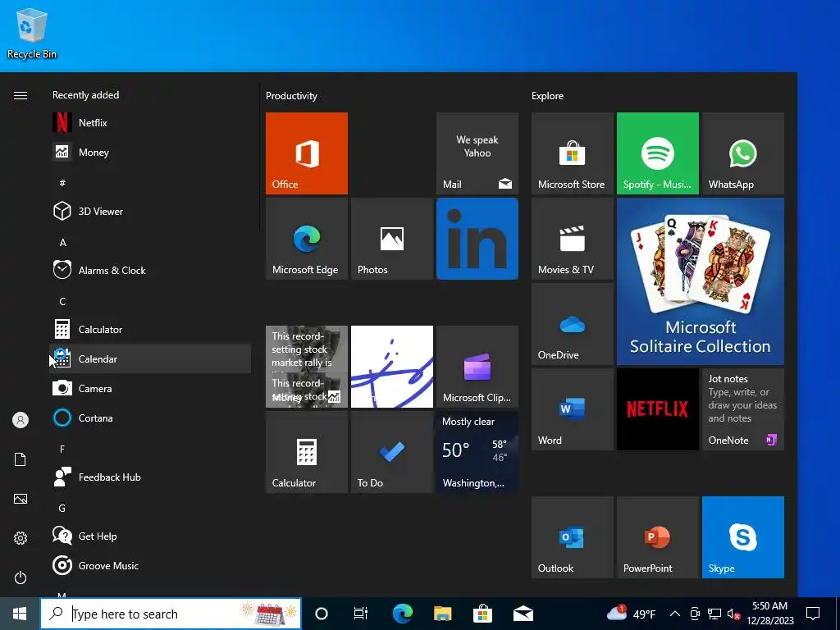Open Cortana from app list
This screenshot has height=630, width=840.
[150, 418]
